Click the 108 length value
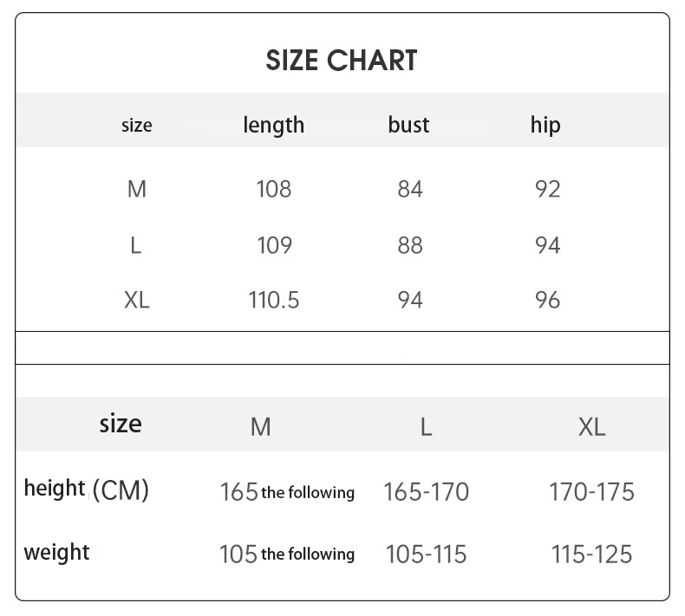685x616 pixels. coord(273,189)
